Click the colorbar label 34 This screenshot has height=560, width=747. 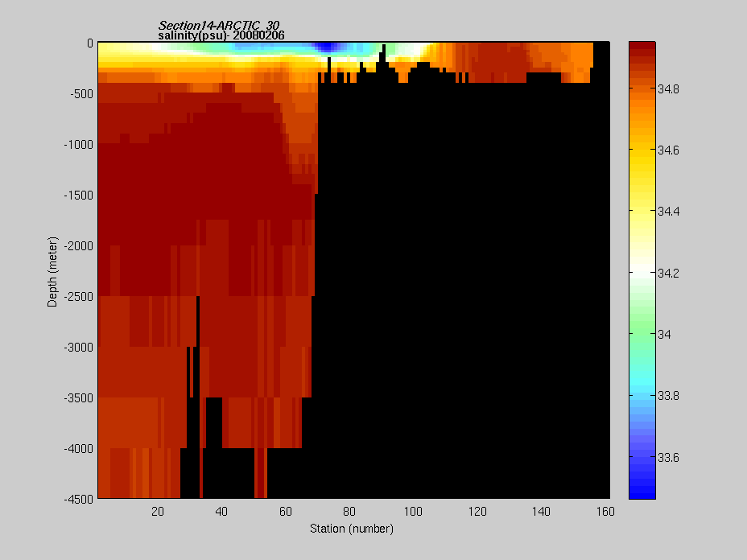pos(664,334)
